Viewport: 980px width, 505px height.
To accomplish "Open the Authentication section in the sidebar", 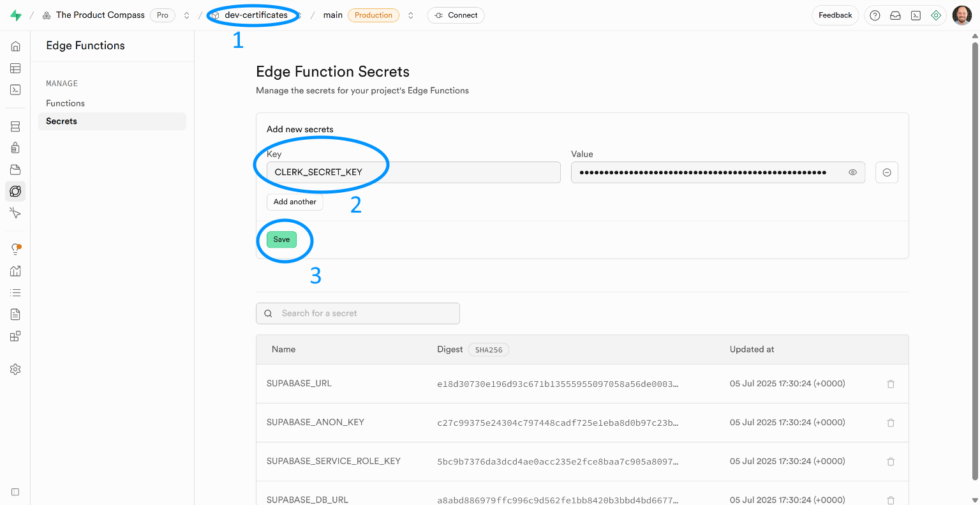I will (x=15, y=147).
